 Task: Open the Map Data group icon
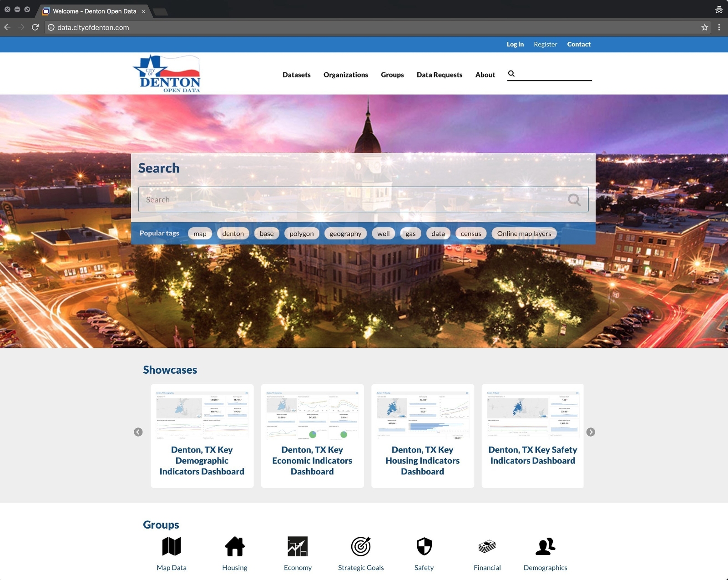click(x=171, y=546)
